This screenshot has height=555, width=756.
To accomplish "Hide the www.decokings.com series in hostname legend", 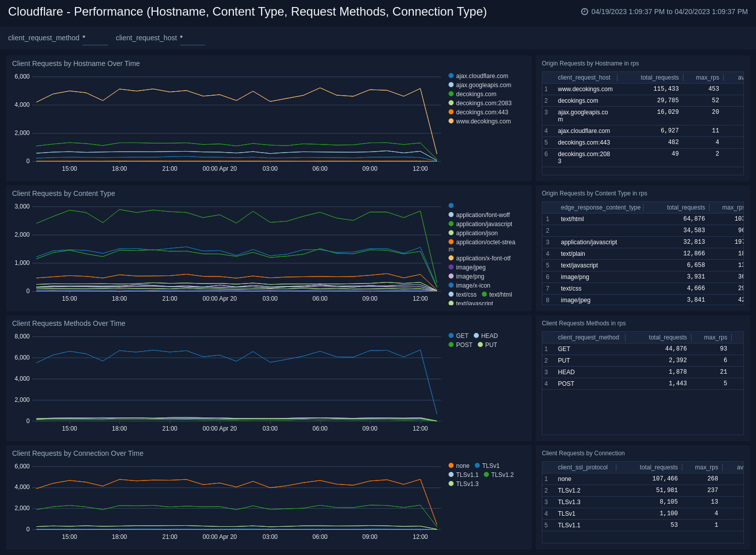I will (x=483, y=121).
